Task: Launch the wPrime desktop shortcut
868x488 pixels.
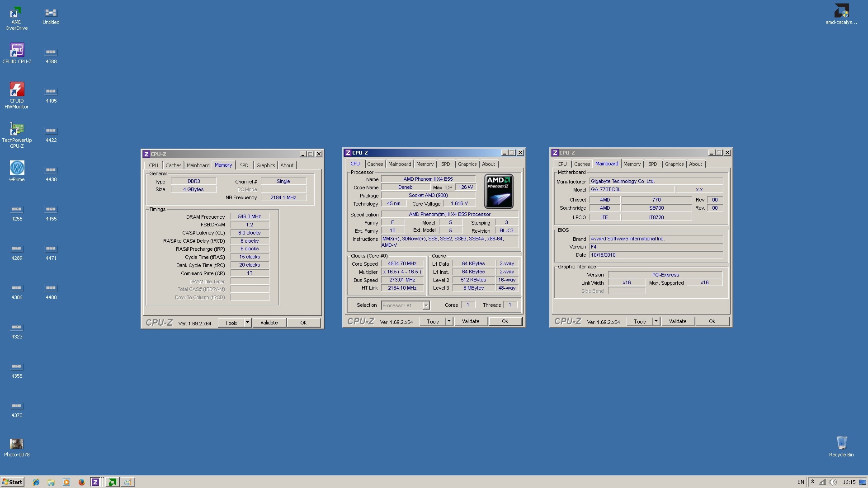Action: (x=17, y=171)
